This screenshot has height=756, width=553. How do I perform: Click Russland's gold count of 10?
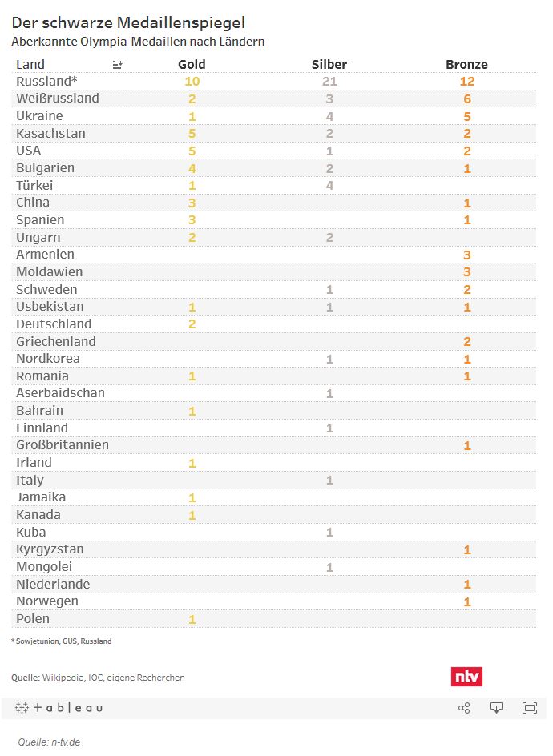pos(192,82)
